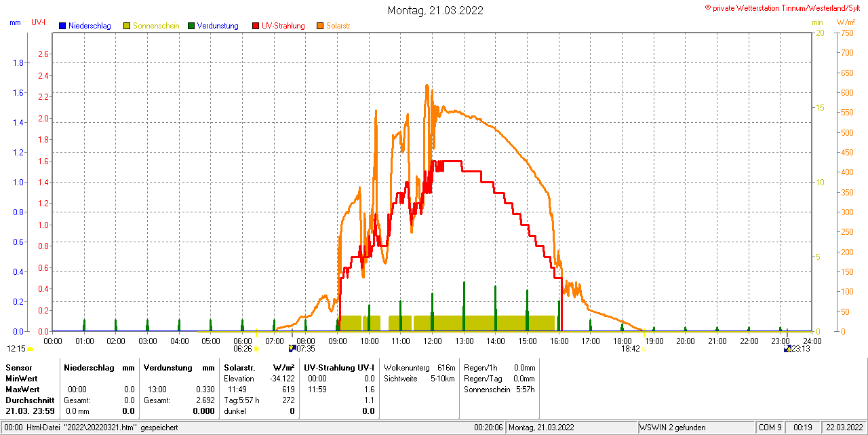Image resolution: width=868 pixels, height=435 pixels.
Task: Click the 00:00 tick on the time axis
Action: (x=53, y=341)
